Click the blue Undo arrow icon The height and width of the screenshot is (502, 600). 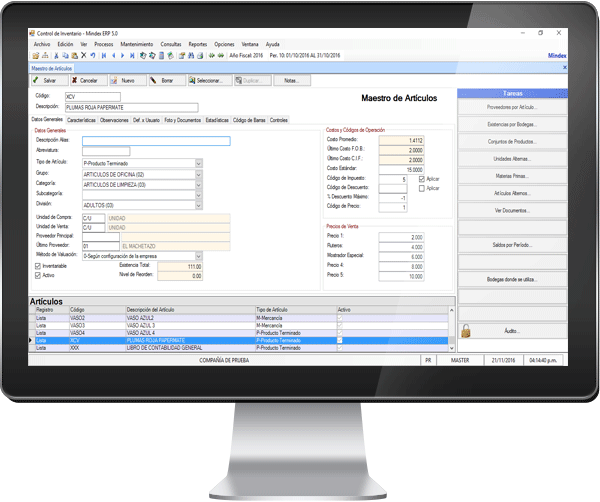pos(93,56)
